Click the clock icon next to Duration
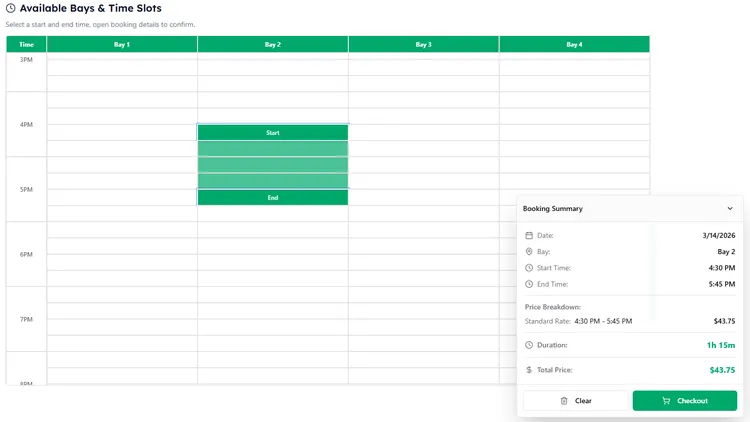The image size is (750, 422). tap(529, 345)
